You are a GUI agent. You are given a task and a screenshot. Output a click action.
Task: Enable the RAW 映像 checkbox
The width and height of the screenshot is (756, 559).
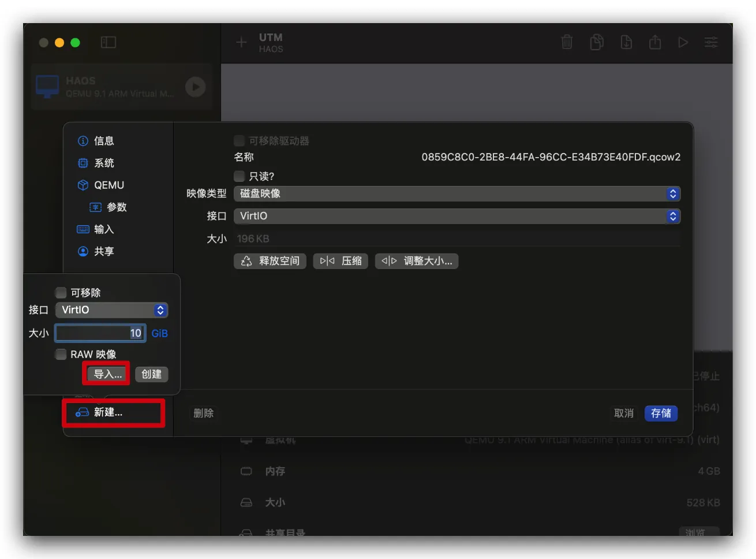[x=61, y=354]
